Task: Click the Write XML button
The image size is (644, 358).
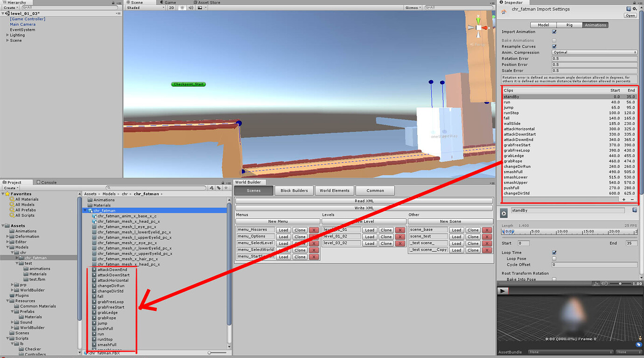Action: pos(363,207)
